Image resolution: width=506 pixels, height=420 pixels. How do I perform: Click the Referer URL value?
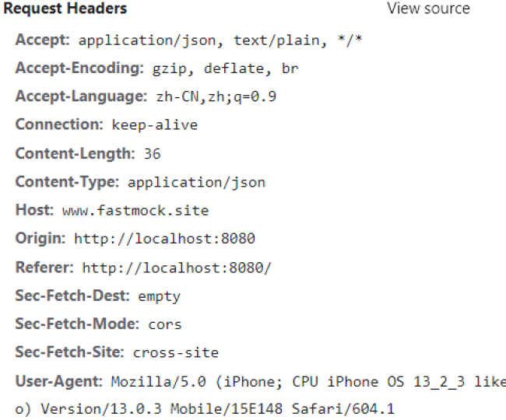coord(177,268)
